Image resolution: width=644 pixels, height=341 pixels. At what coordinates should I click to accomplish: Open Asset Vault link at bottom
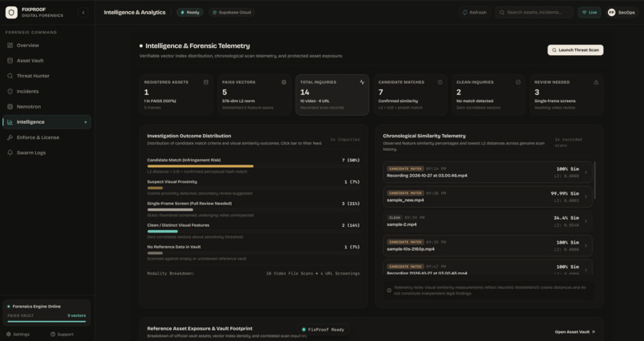574,331
